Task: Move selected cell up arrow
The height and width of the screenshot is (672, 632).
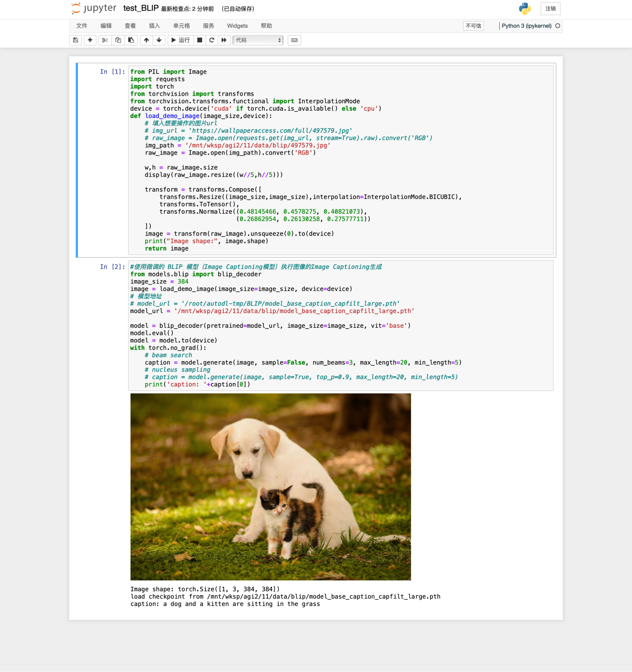Action: point(146,40)
